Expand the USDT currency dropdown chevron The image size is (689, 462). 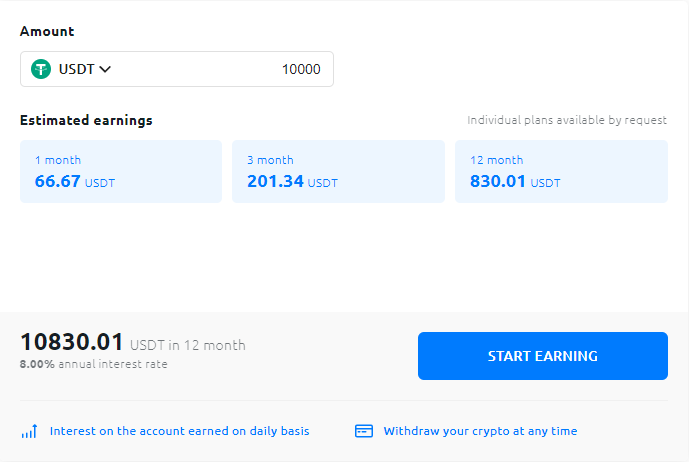(105, 69)
